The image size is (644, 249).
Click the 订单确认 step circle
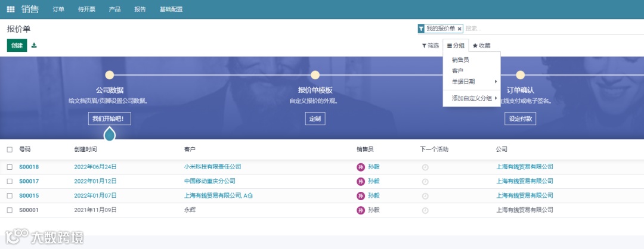pyautogui.click(x=521, y=75)
